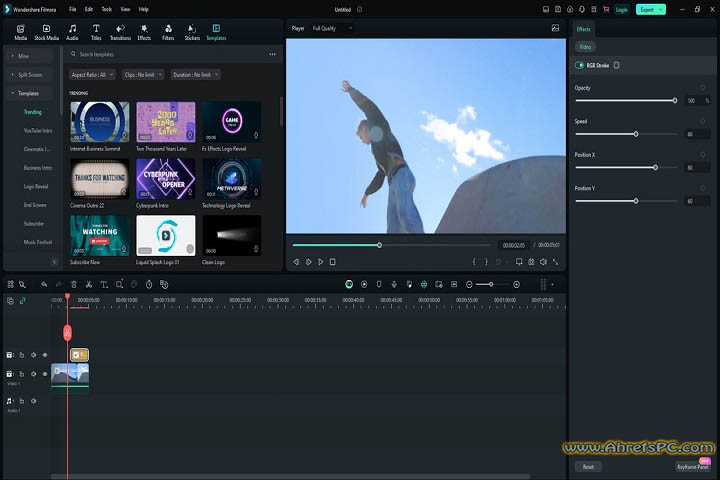The height and width of the screenshot is (480, 720).
Task: Add text with the timeline T icon
Action: (104, 284)
